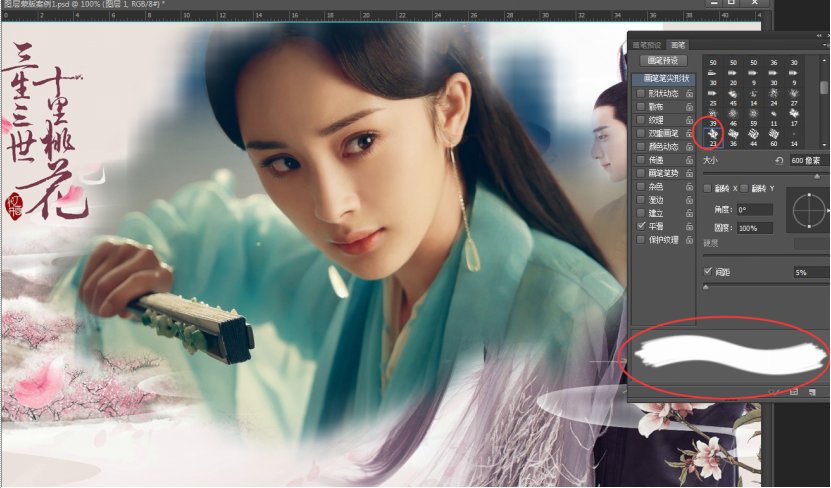Enable the 湿边 checkbox

(641, 200)
